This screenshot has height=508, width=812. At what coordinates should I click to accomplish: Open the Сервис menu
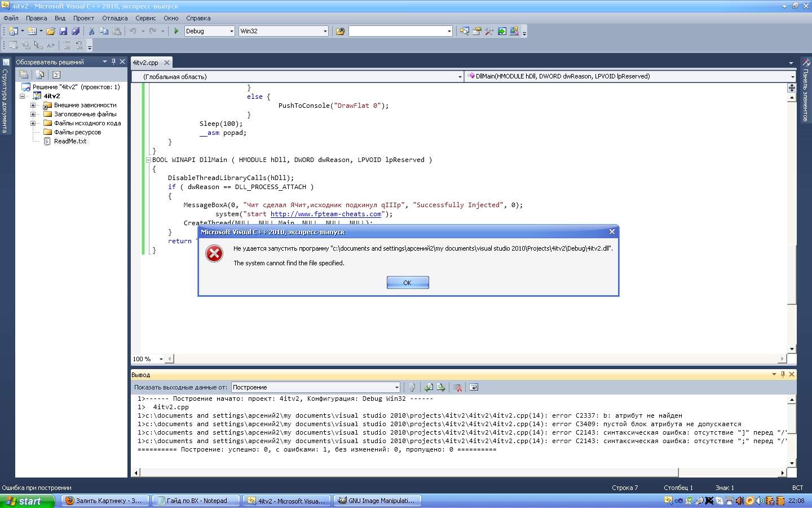point(145,18)
